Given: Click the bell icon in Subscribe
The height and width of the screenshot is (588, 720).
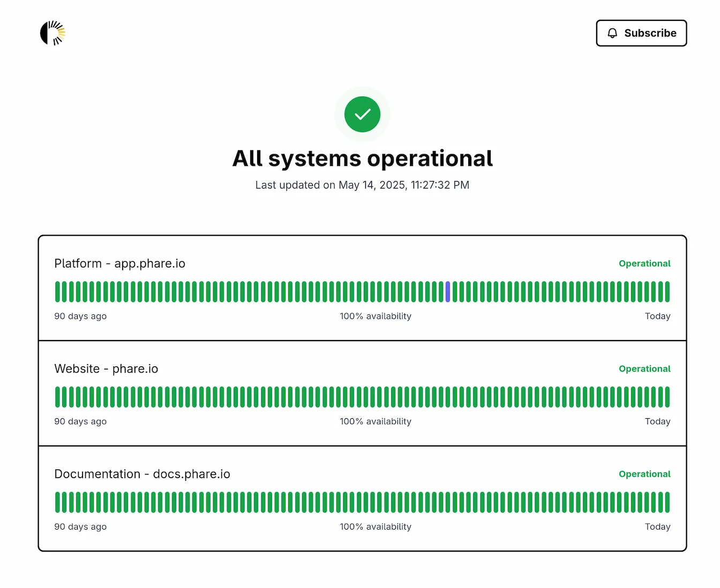Looking at the screenshot, I should tap(612, 33).
